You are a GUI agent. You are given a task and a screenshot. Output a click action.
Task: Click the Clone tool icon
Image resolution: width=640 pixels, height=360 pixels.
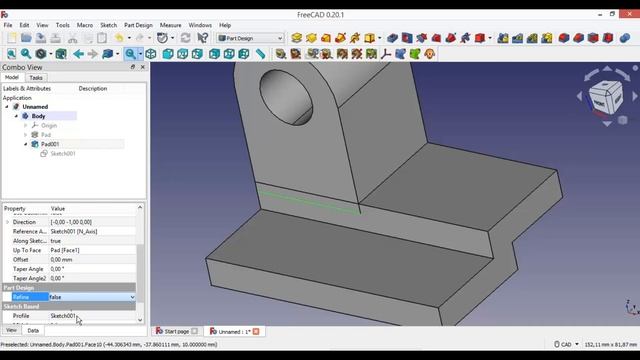(429, 54)
